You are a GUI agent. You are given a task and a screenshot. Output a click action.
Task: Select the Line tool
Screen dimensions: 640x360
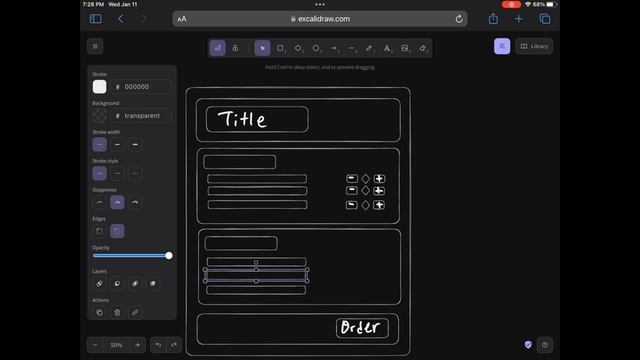pyautogui.click(x=351, y=48)
